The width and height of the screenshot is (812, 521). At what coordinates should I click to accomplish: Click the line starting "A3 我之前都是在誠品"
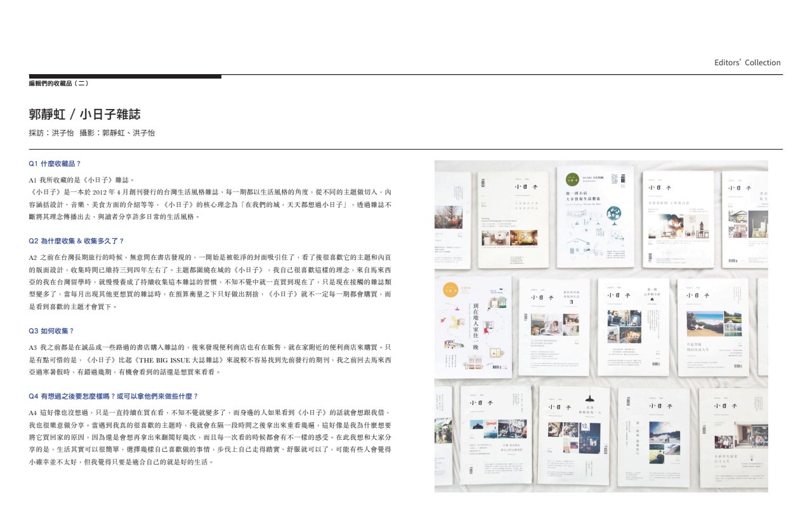(x=210, y=347)
